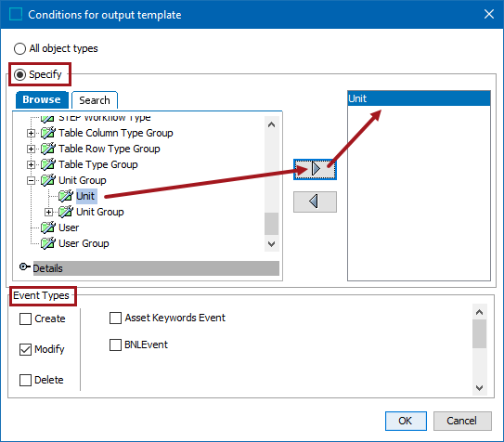Click the Cancel button
This screenshot has height=442, width=504.
[462, 421]
